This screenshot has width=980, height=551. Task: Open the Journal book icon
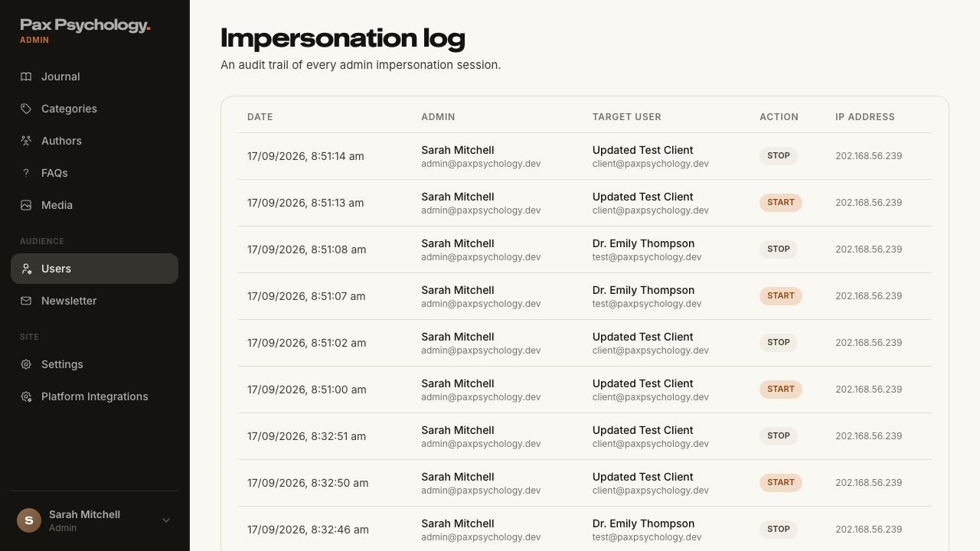point(26,77)
